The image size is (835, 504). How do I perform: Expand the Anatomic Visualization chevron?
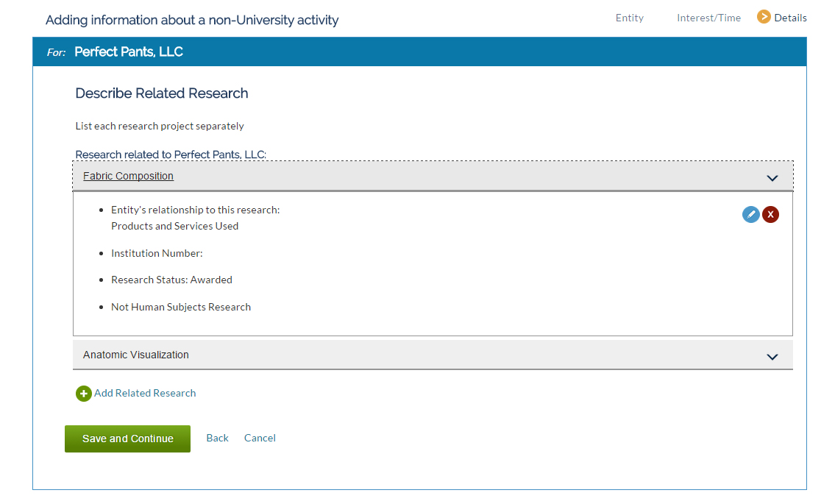[x=772, y=357]
